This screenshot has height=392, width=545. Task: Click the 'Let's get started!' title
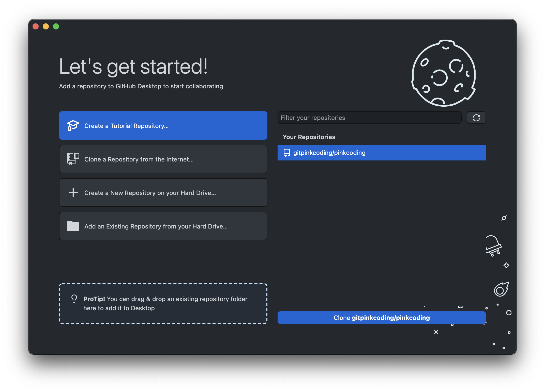(x=133, y=67)
